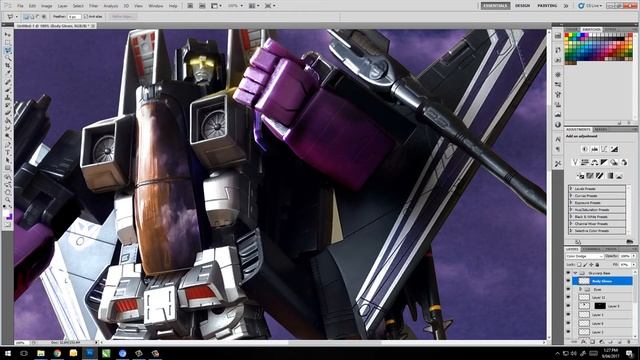Add a Photo Filter adjustment
This screenshot has width=640, height=360.
[x=614, y=162]
